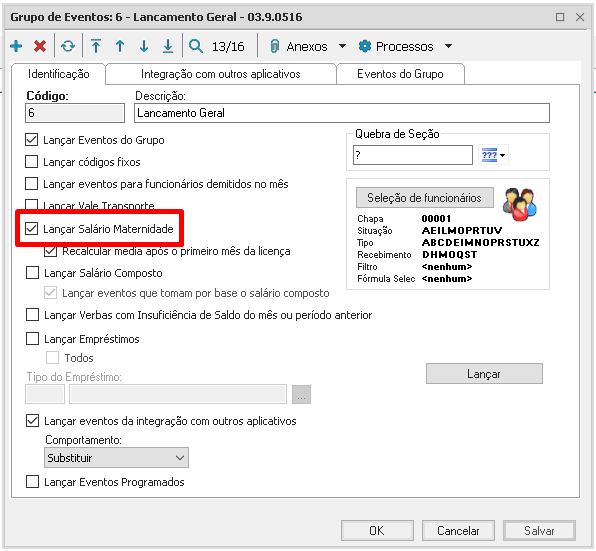This screenshot has height=551, width=596.
Task: Open the Quebra de Seção picker icon
Action: point(493,155)
